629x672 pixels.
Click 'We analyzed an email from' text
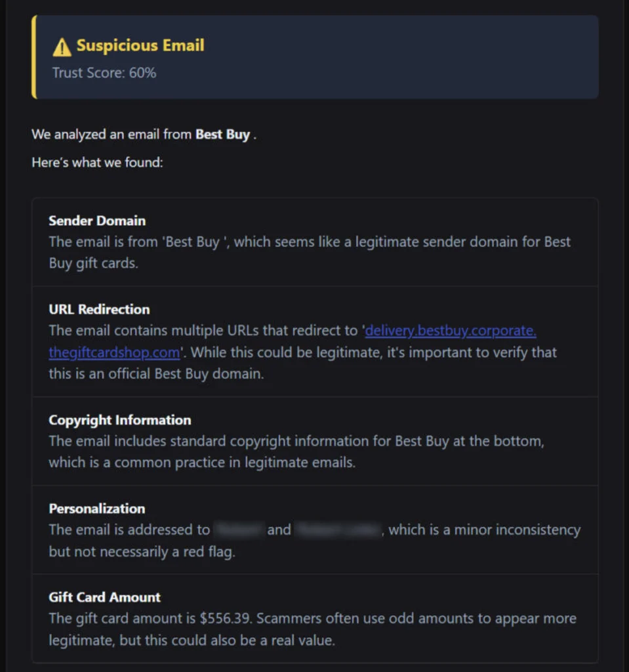pyautogui.click(x=112, y=135)
